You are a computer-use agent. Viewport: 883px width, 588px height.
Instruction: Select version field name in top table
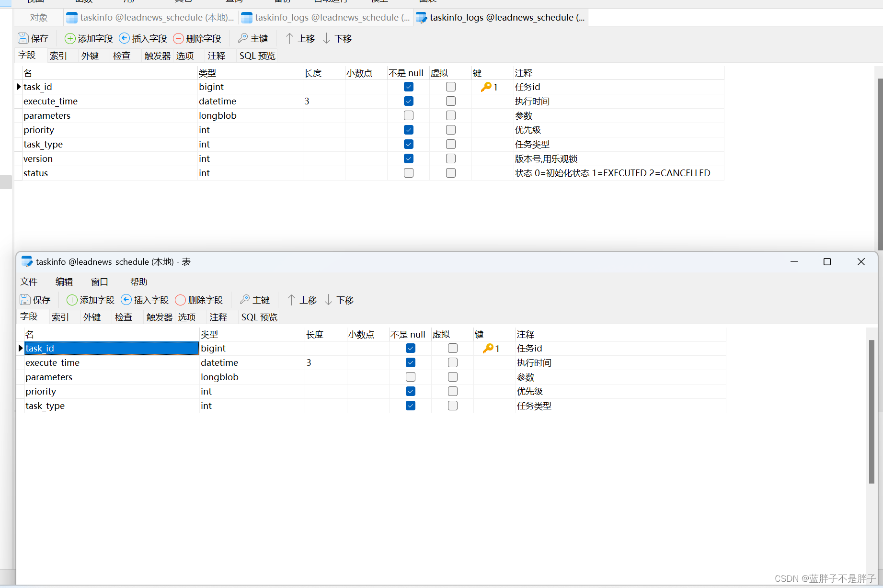pyautogui.click(x=110, y=158)
